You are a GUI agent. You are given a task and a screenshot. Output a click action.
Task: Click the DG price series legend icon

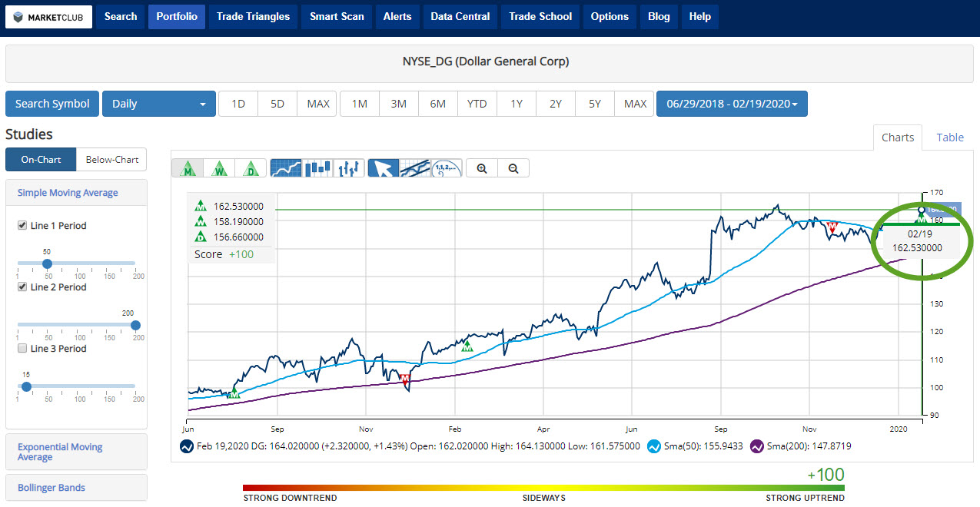(186, 446)
